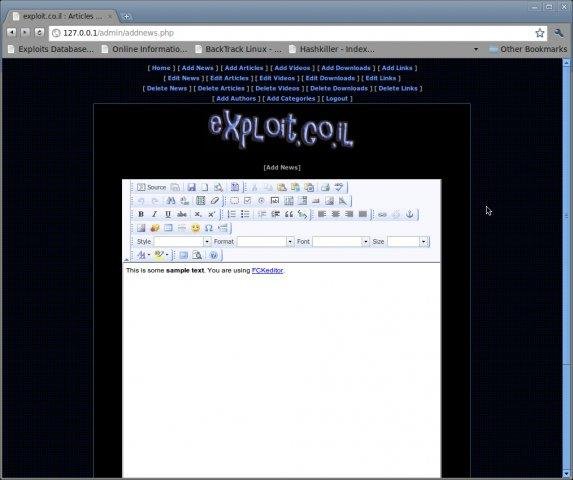This screenshot has height=480, width=573.
Task: Toggle italic formatting
Action: 154,214
